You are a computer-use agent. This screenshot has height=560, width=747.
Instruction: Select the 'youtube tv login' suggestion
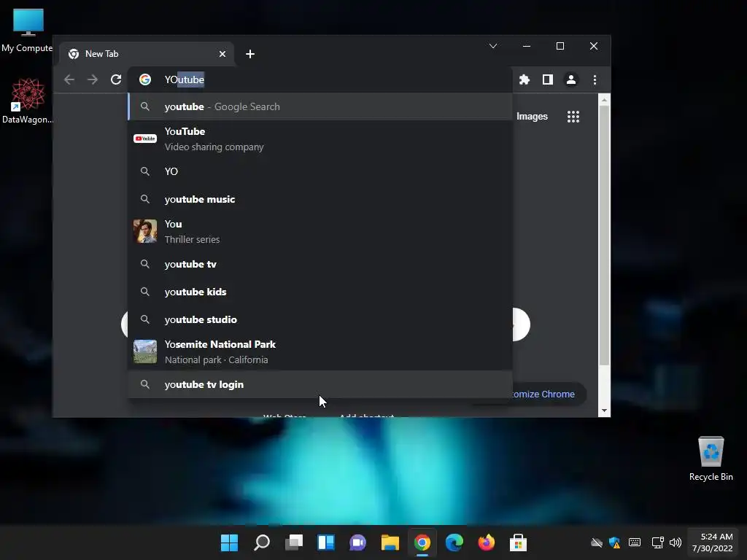pyautogui.click(x=320, y=384)
